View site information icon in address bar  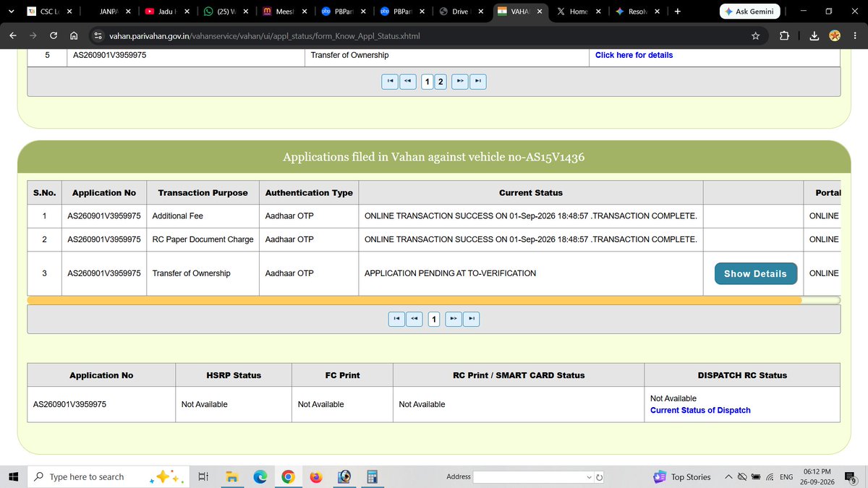tap(98, 35)
